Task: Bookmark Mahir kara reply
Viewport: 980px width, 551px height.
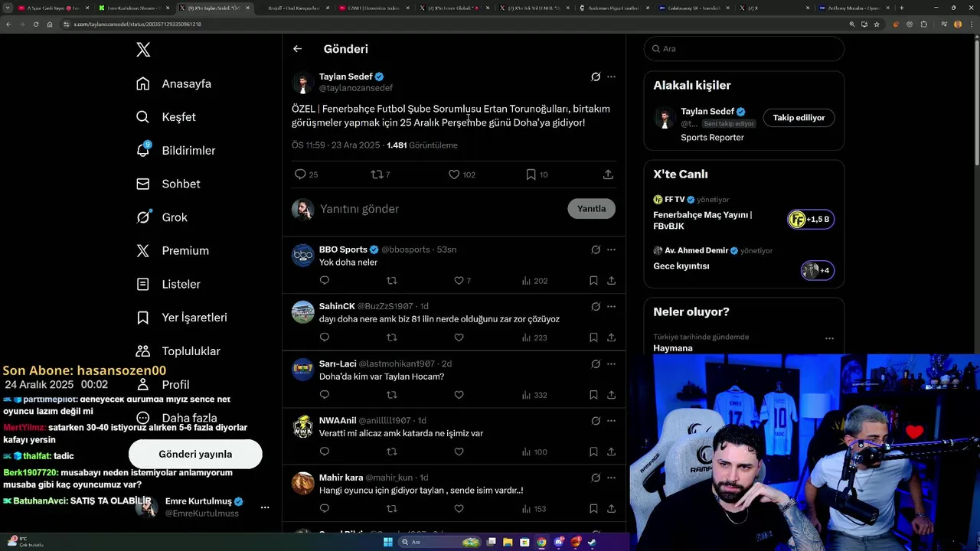Action: [x=593, y=509]
